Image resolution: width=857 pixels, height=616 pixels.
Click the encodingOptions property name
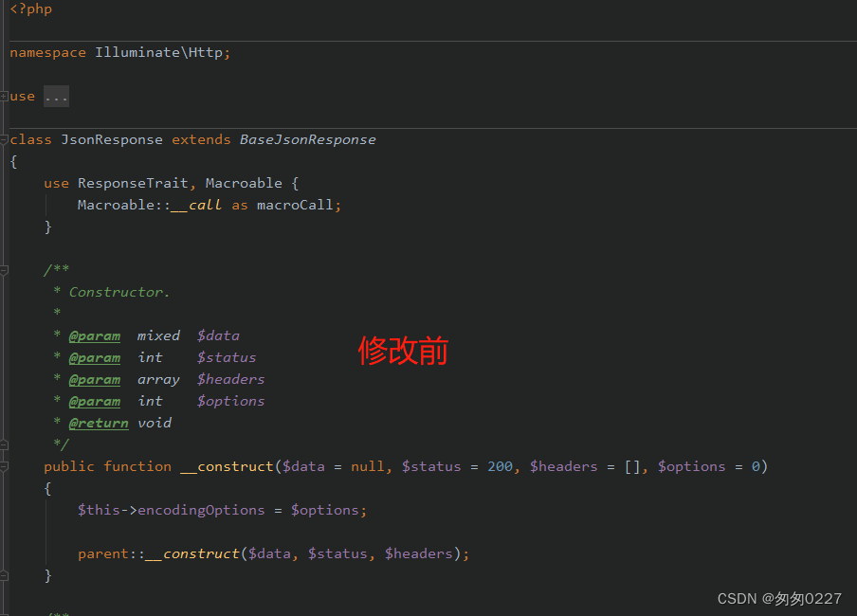click(x=201, y=509)
